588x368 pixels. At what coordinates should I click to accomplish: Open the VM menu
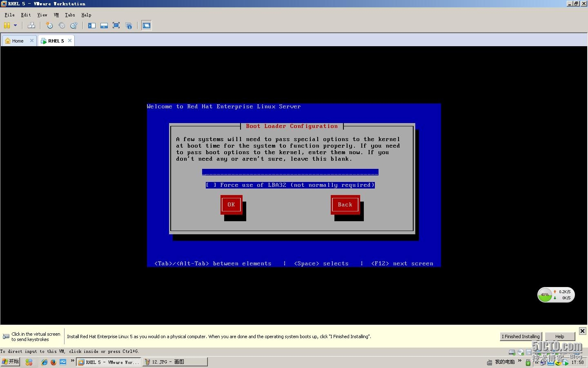tap(56, 15)
